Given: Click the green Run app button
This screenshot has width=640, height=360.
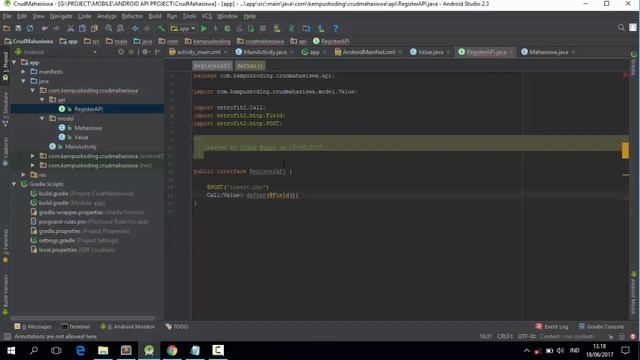Looking at the screenshot, I should click(204, 28).
